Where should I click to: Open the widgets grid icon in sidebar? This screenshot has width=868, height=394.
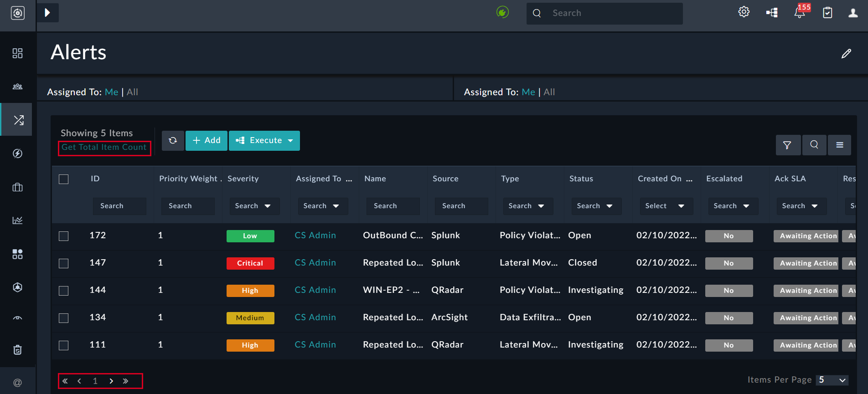17,254
